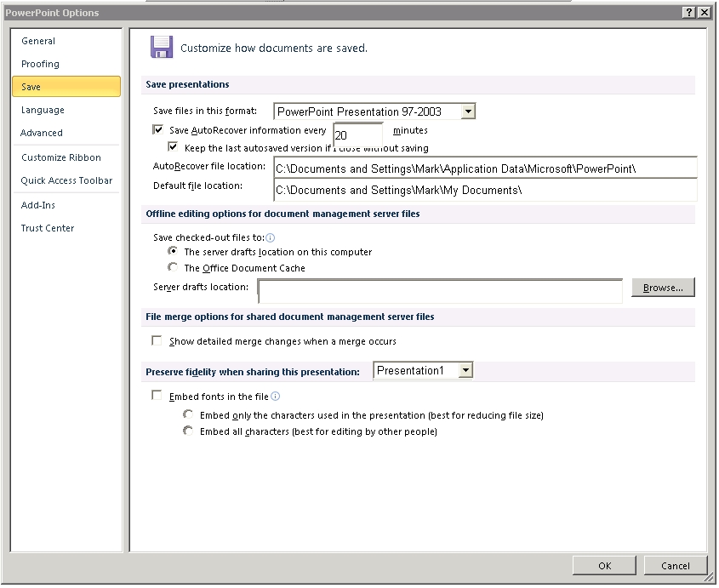Screen dimensions: 719x588
Task: Click Customize how documents are saved text
Action: [x=274, y=49]
